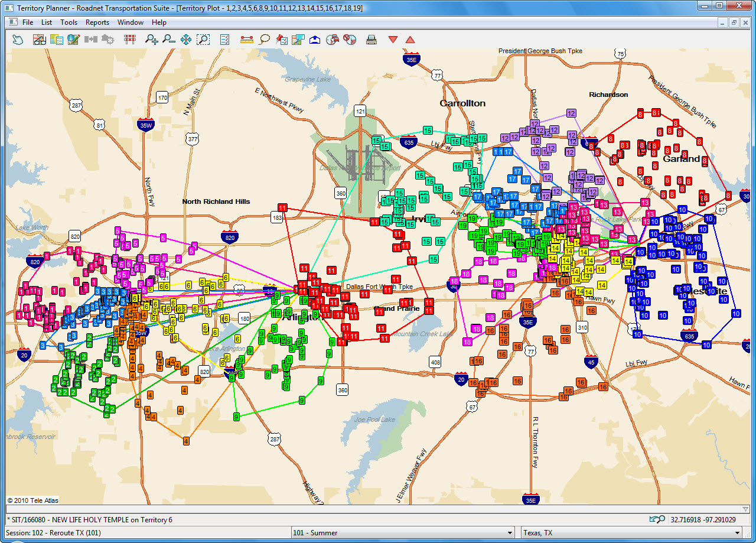Click the map with glasses view icon
Viewport: 756px width, 543px height.
(40, 40)
